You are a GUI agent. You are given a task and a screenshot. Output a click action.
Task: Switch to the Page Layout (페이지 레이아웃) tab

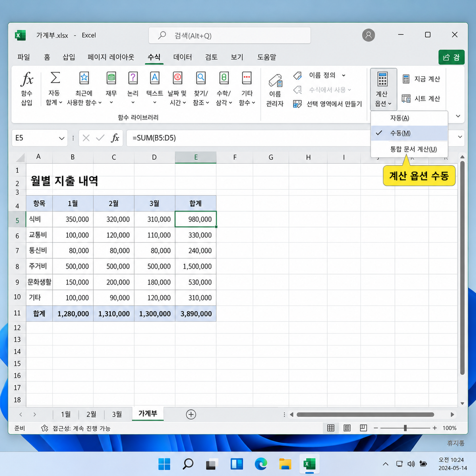tap(111, 57)
